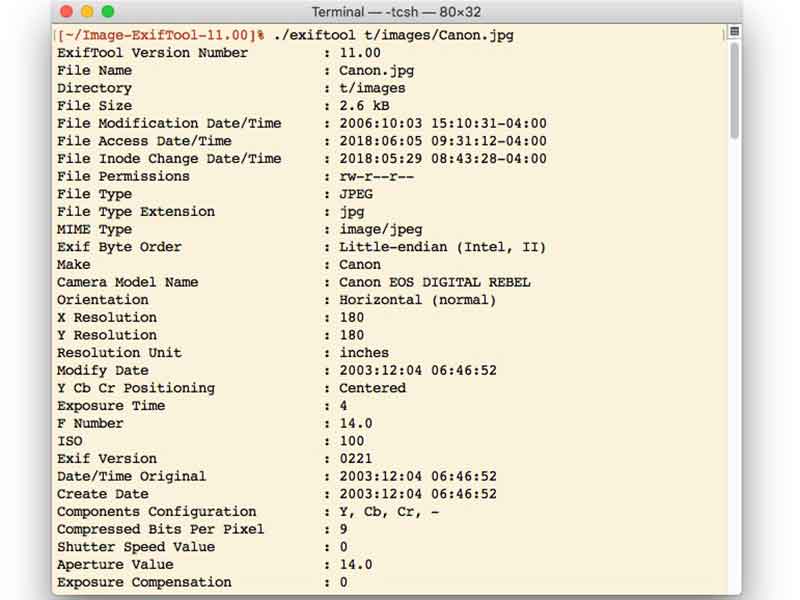The image size is (800, 600).
Task: Click the 'Aperture Value' label
Action: tap(115, 565)
